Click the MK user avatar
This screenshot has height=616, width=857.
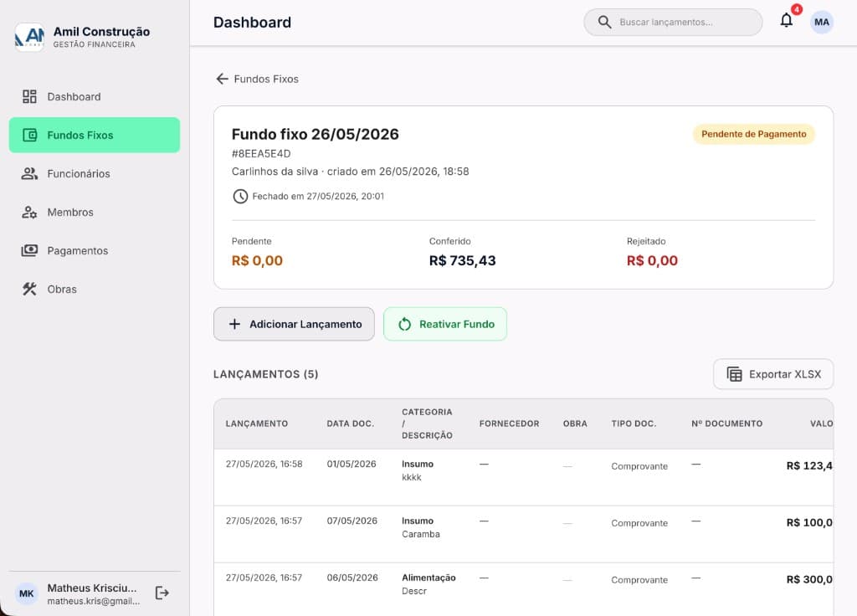[26, 593]
